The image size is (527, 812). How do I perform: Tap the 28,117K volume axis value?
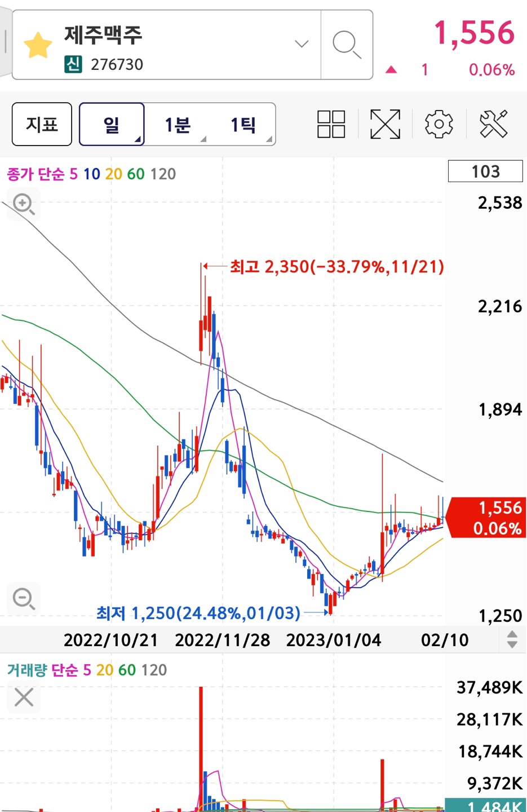[x=489, y=720]
